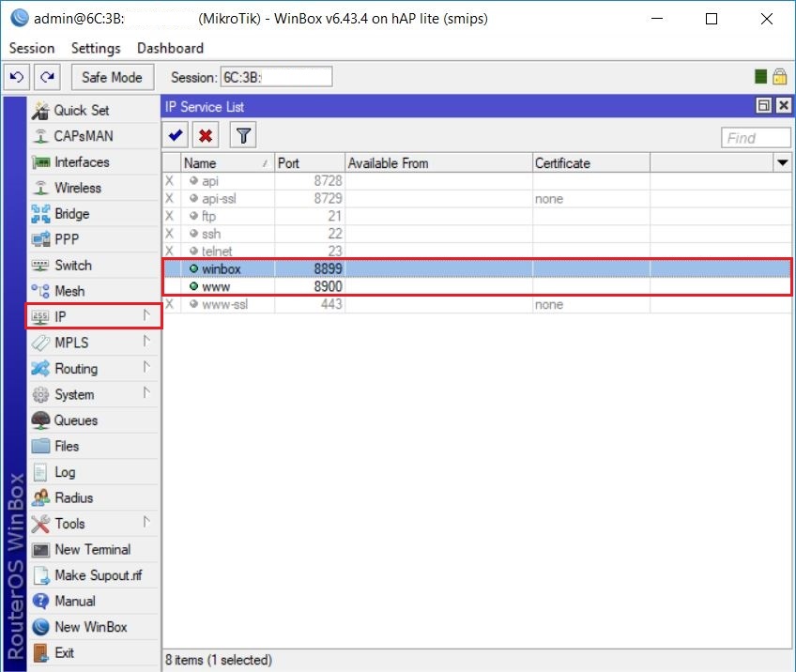This screenshot has width=796, height=672.
Task: Click the Session address field
Action: pyautogui.click(x=277, y=77)
